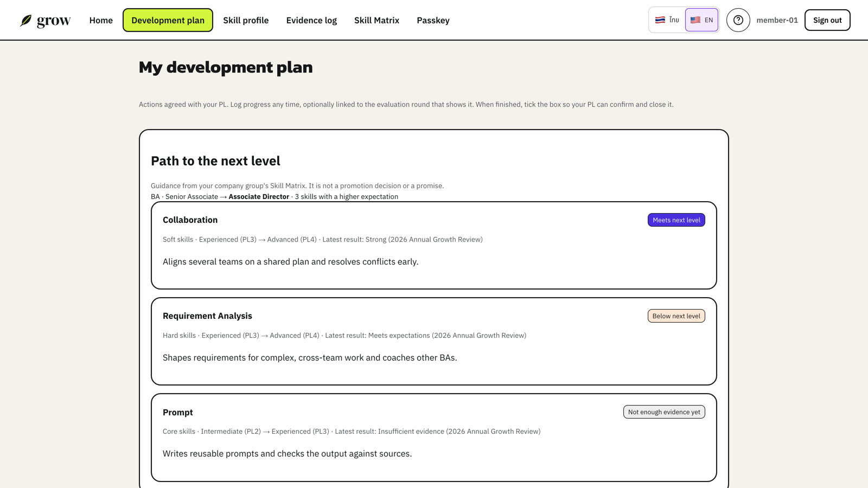Screen dimensions: 868x488
Task: Click the Thai flag icon
Action: coord(660,20)
